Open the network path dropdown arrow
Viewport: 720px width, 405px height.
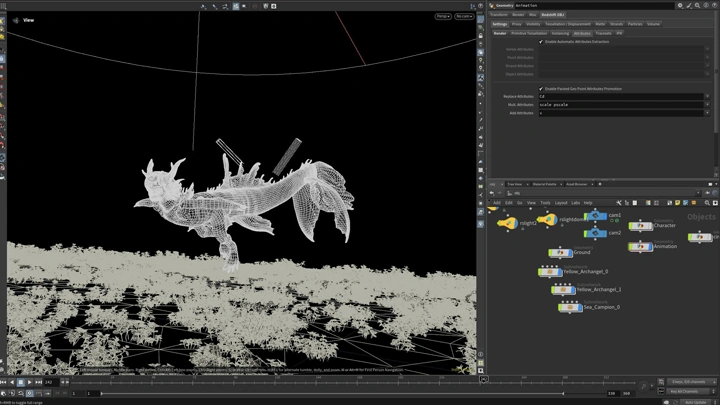tap(698, 193)
